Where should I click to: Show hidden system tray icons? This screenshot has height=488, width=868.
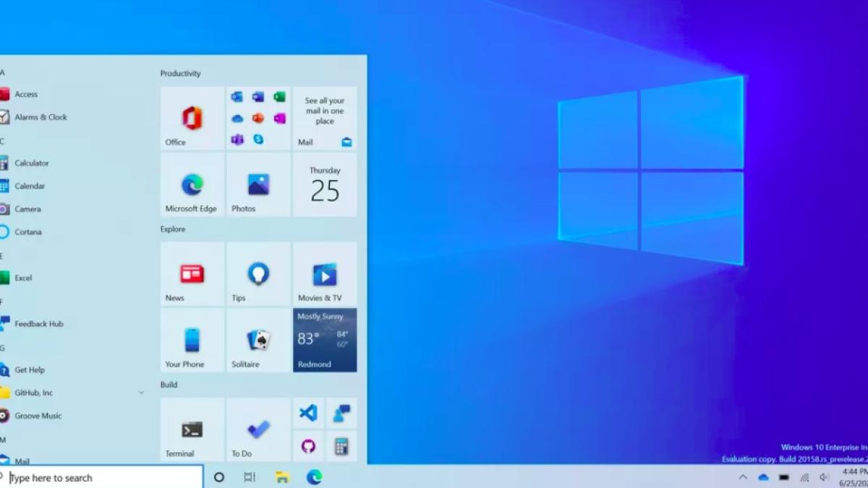coord(743,477)
